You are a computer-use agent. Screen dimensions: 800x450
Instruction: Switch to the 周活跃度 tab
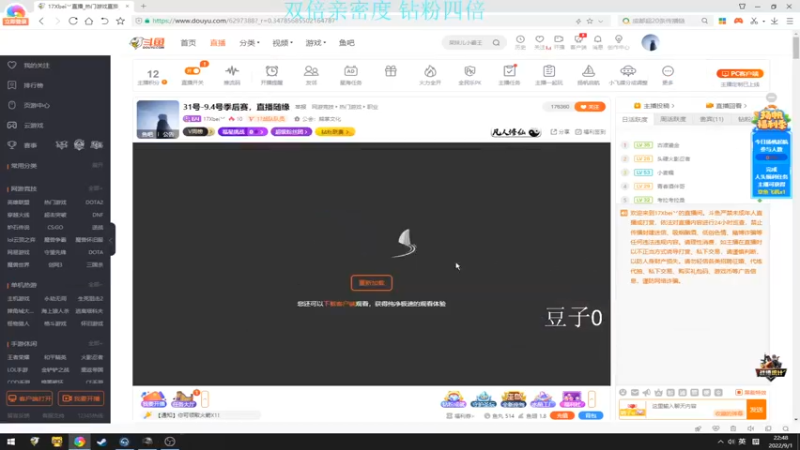coord(673,119)
